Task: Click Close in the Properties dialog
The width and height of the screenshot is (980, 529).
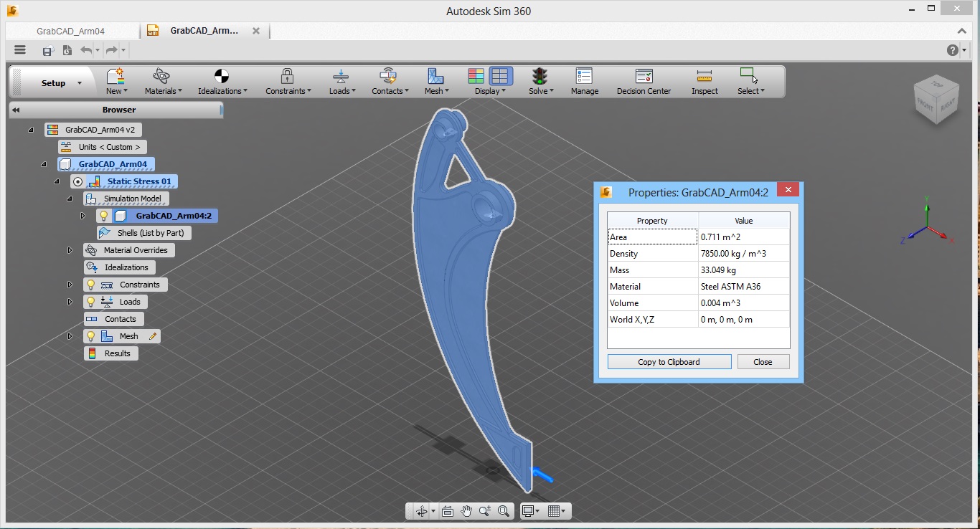Action: point(763,362)
